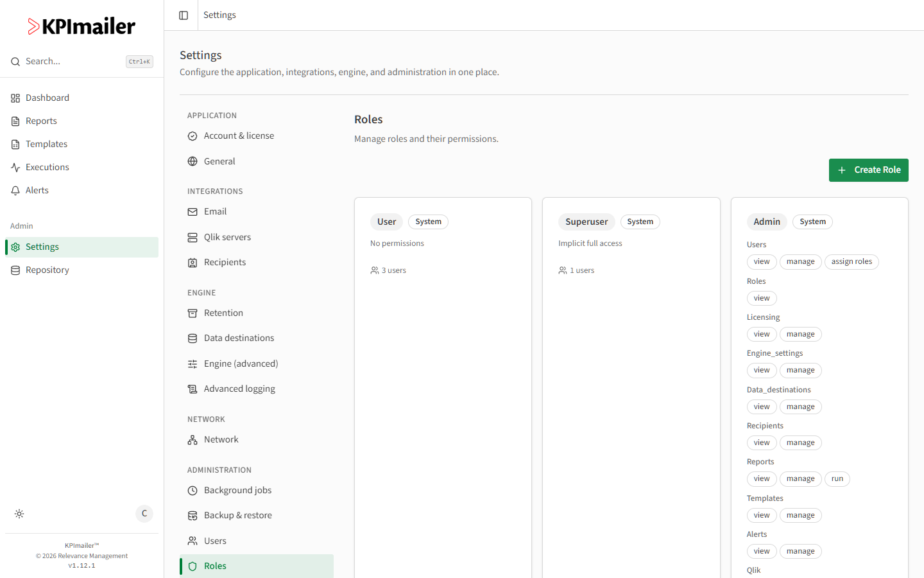Click System badge on Superuser card

640,222
